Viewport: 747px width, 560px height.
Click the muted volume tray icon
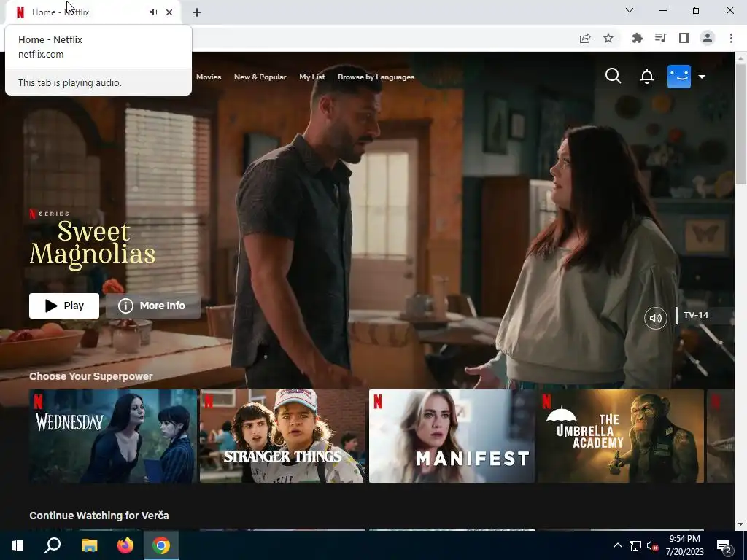point(652,545)
